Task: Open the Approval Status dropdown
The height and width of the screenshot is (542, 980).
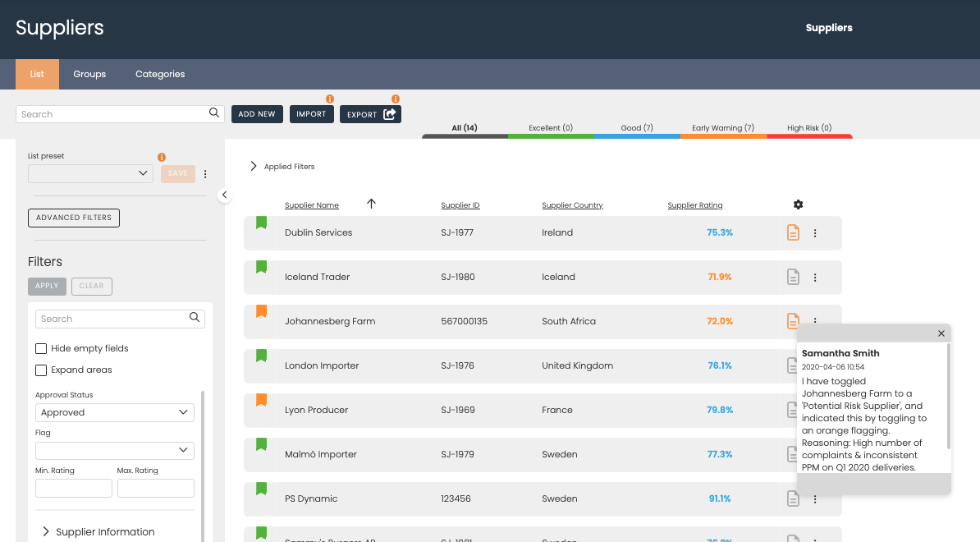Action: pyautogui.click(x=115, y=412)
